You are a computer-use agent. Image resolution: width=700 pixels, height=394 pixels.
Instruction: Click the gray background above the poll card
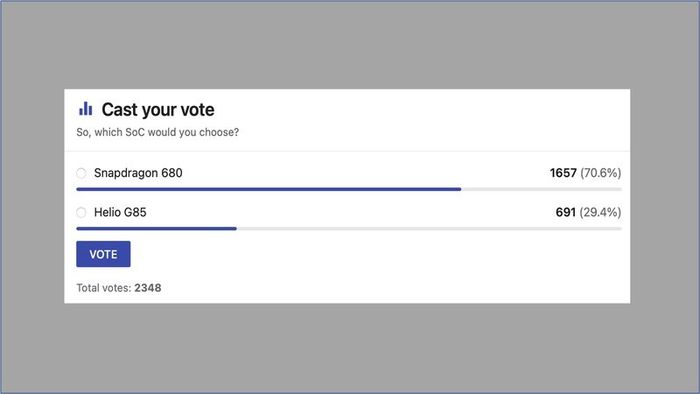click(x=350, y=45)
